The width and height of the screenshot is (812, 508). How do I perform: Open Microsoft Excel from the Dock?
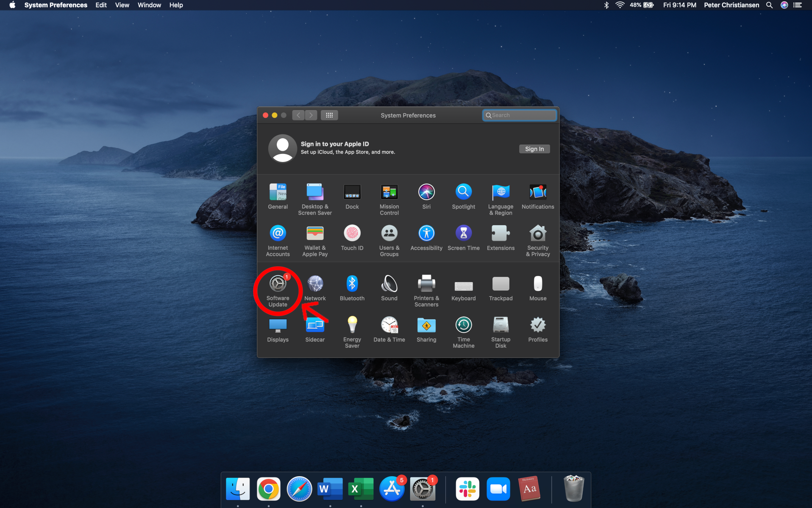[x=361, y=489]
